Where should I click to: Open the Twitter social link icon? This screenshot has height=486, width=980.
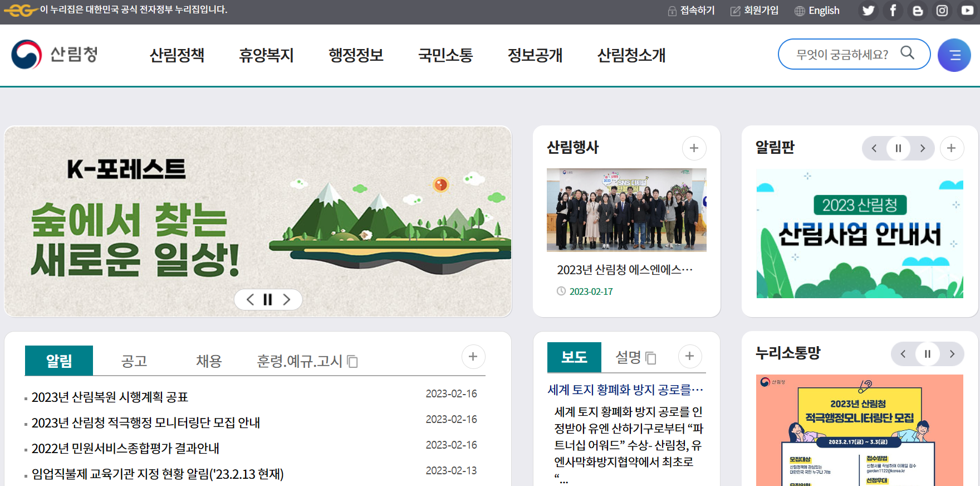coord(868,11)
